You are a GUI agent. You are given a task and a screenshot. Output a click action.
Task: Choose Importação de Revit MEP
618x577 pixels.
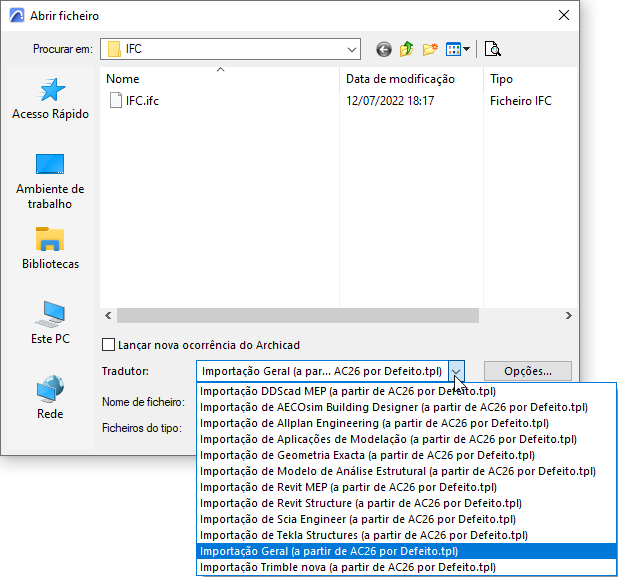(x=406, y=487)
